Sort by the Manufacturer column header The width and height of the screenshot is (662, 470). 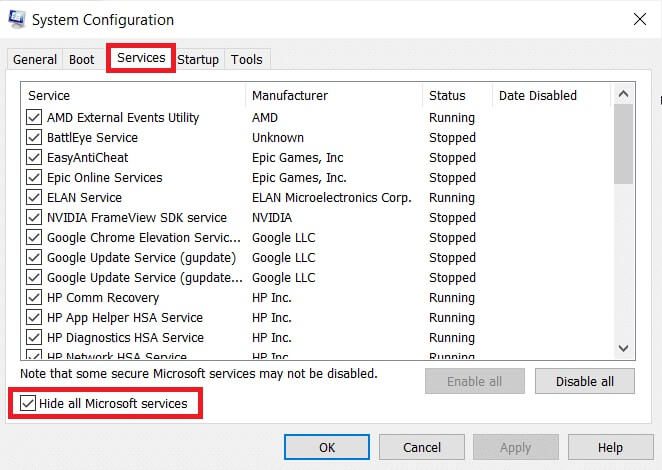coord(334,95)
